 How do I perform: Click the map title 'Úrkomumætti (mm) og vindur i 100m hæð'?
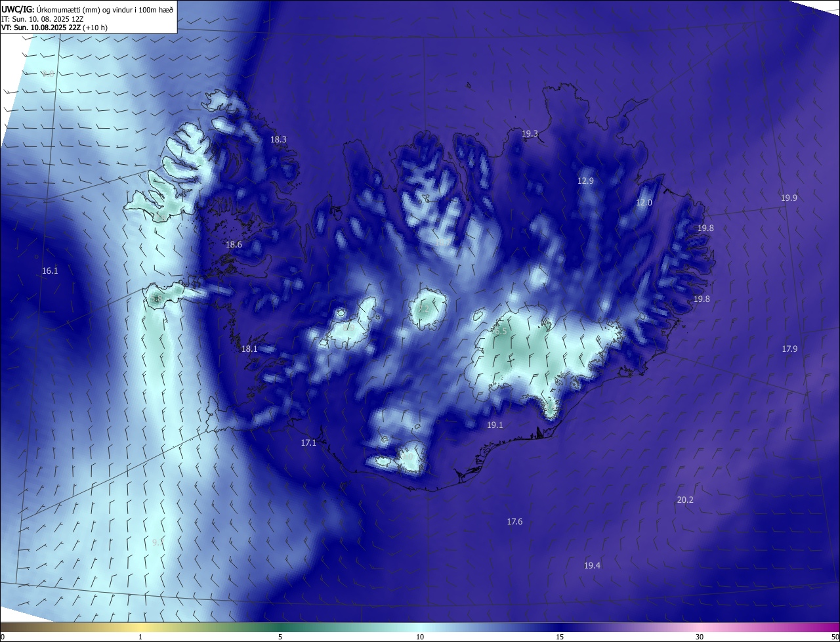[x=104, y=9]
